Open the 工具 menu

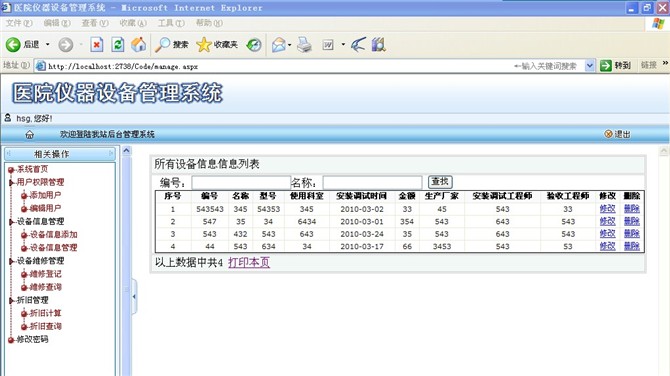pos(171,23)
